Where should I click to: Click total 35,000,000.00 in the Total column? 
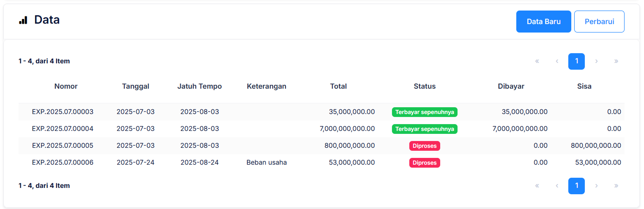(352, 112)
